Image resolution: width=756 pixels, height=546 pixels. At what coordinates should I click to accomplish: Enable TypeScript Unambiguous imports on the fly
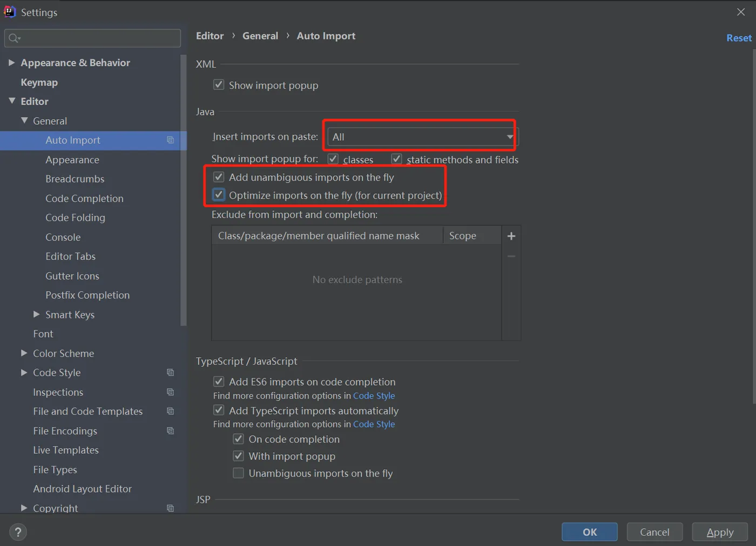[x=238, y=473]
